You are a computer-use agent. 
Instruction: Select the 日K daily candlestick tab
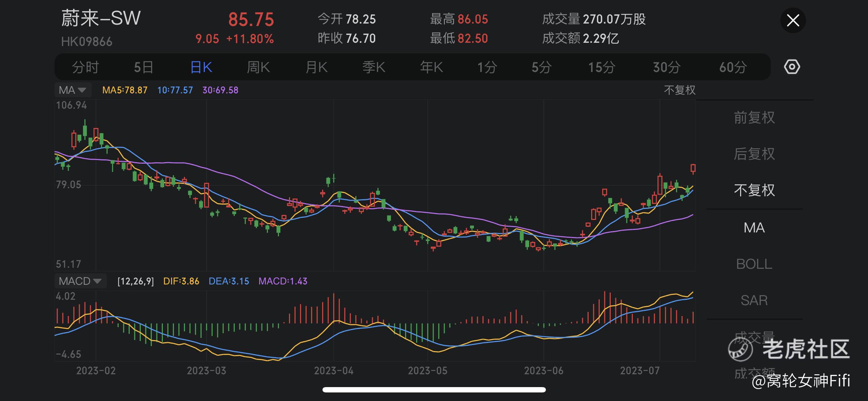(x=201, y=67)
